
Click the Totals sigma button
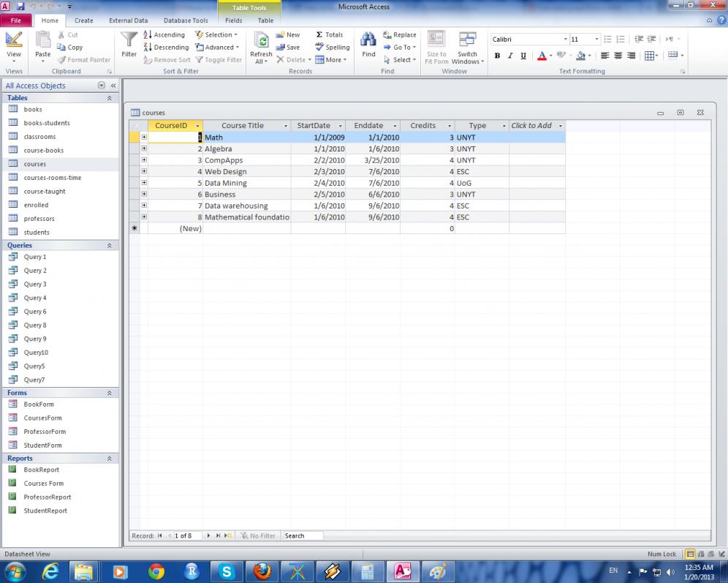329,35
